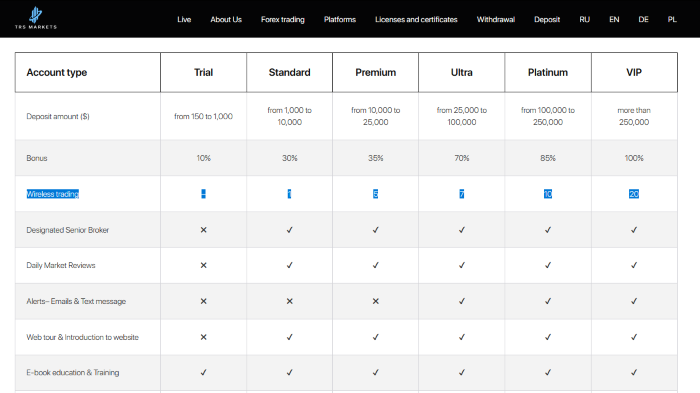Switch language to RU
This screenshot has height=393, width=700.
[x=584, y=20]
